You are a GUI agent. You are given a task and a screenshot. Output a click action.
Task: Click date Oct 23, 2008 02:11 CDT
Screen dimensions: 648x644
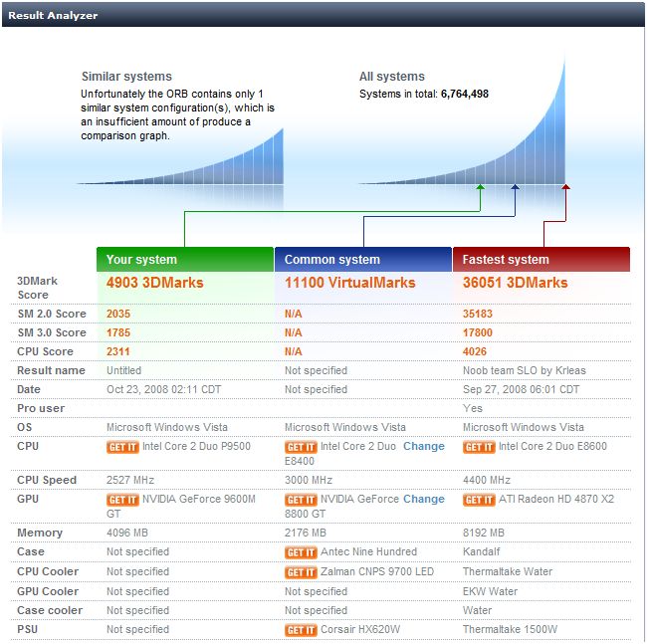coord(163,390)
